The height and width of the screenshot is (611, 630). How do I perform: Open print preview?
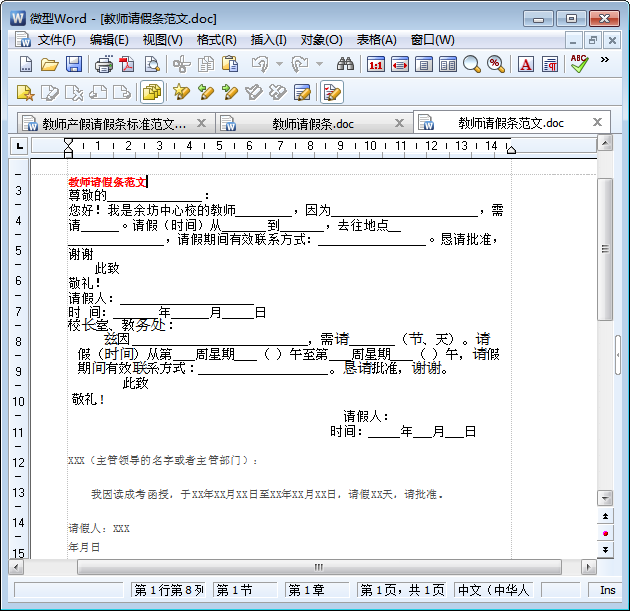152,64
